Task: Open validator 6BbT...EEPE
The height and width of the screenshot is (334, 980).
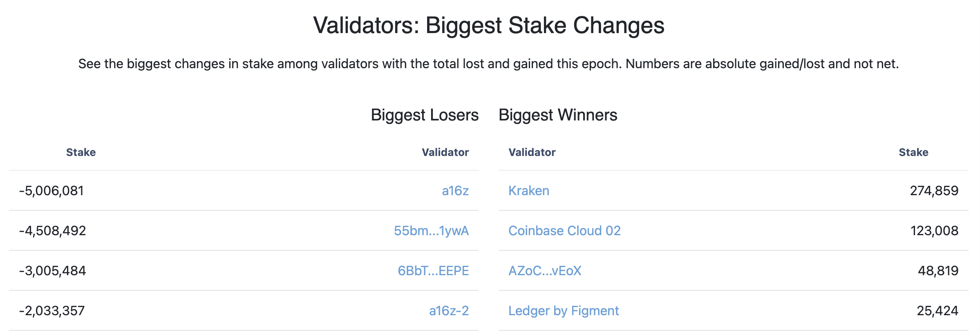Action: (433, 271)
